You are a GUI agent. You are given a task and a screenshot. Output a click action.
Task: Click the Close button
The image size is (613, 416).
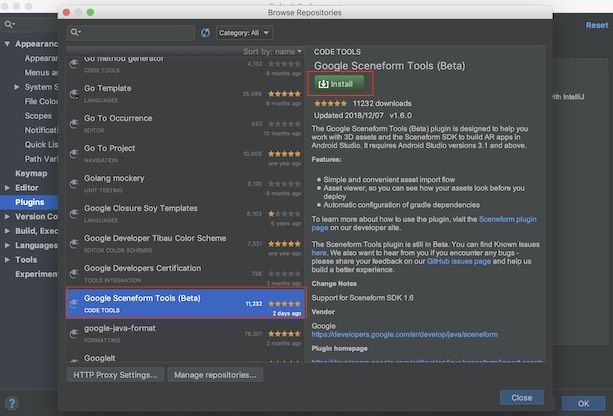pyautogui.click(x=522, y=398)
